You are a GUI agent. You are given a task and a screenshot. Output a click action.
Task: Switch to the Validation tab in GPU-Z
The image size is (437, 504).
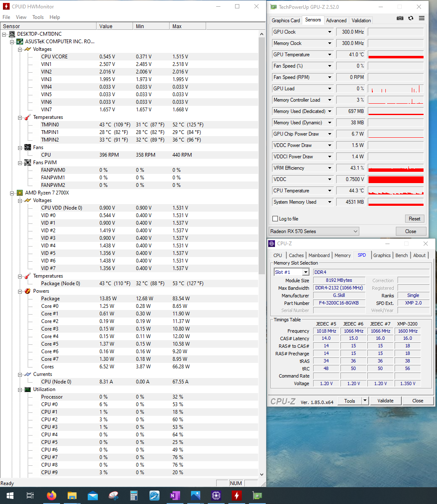click(361, 21)
